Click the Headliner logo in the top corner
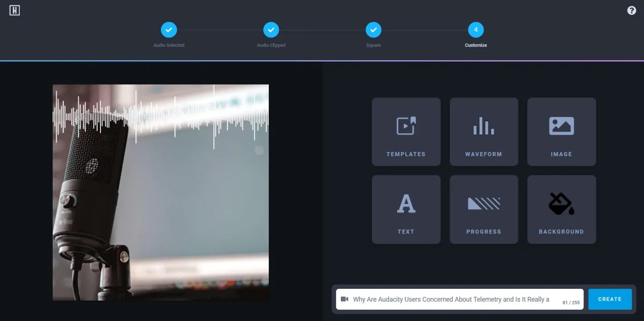 [14, 9]
